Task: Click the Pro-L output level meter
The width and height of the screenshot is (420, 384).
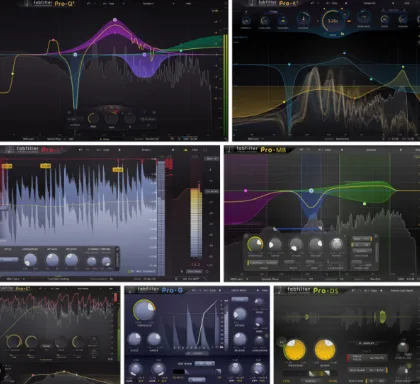Action: pos(196,223)
